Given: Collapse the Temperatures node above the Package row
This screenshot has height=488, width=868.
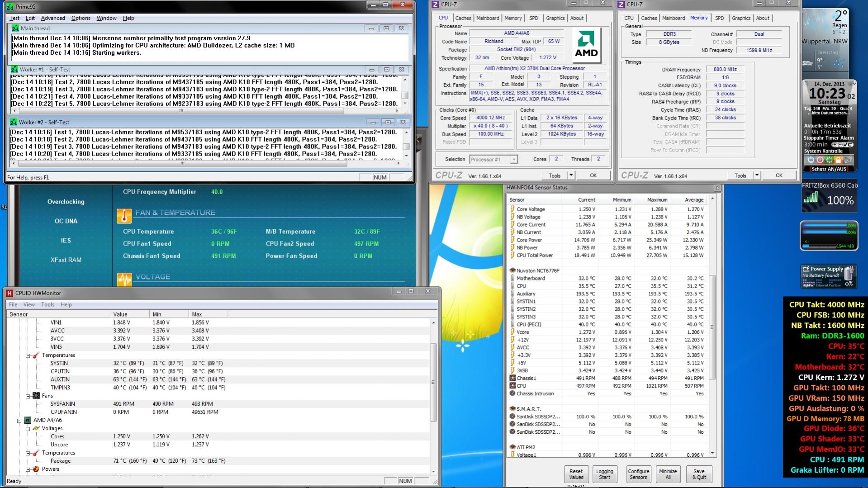Looking at the screenshot, I should tap(28, 453).
